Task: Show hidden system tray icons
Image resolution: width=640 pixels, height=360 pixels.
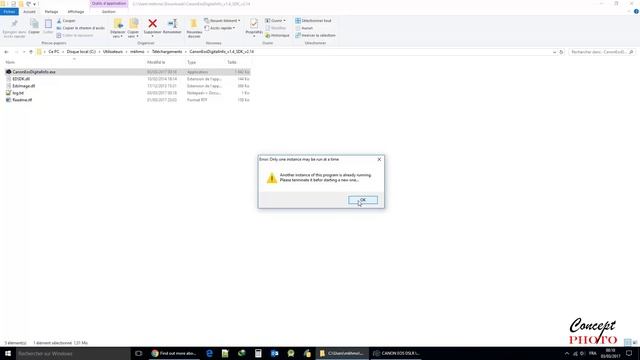Action: [x=567, y=353]
